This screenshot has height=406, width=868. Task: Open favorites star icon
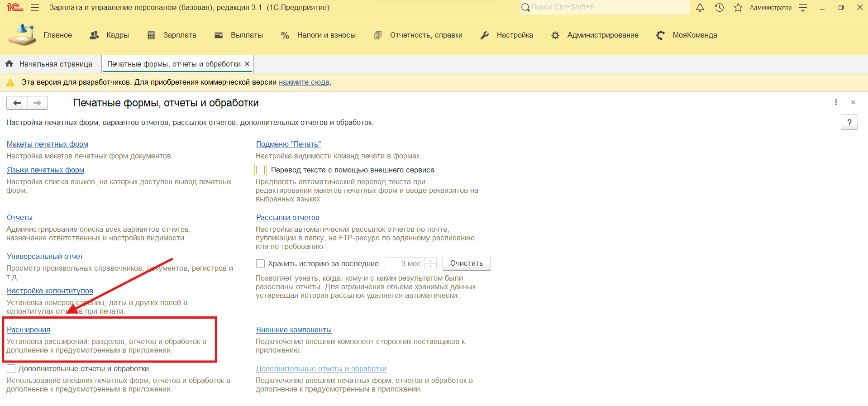click(x=738, y=8)
